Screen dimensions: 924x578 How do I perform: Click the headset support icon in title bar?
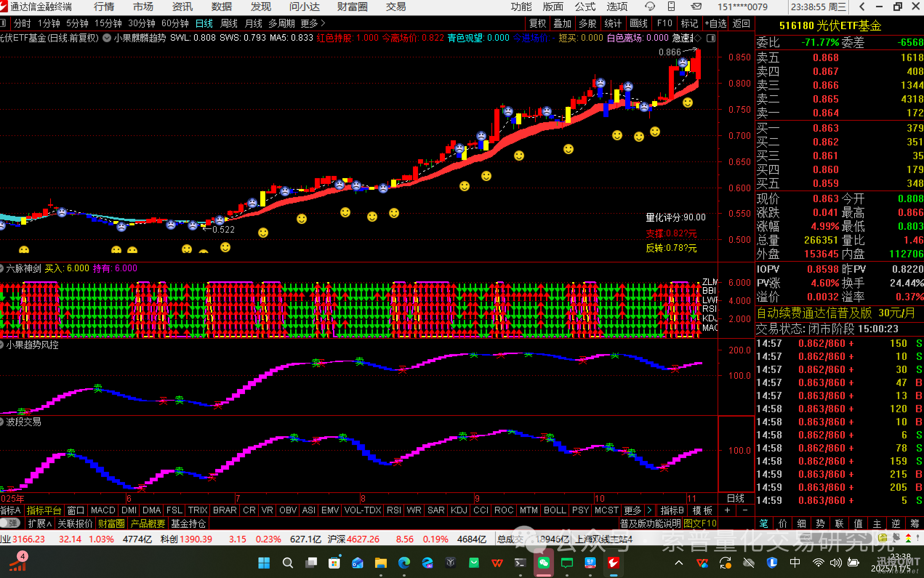pos(649,7)
